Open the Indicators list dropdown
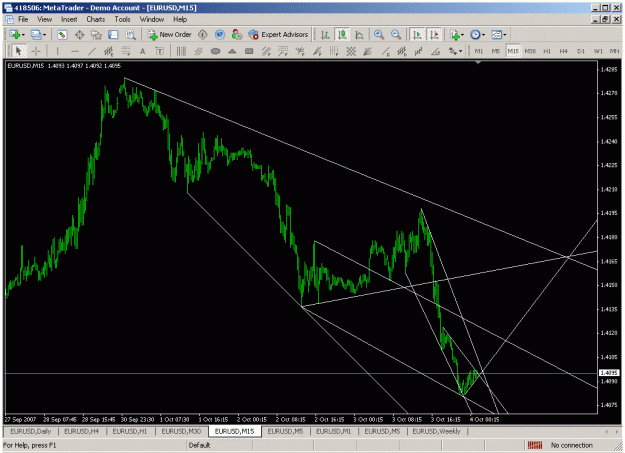The image size is (625, 453). pos(457,35)
